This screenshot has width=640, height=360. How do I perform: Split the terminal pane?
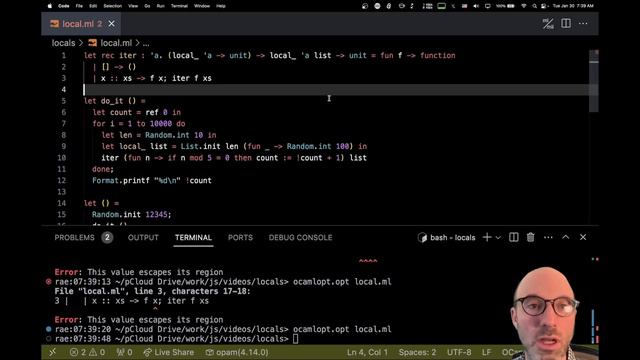(513, 237)
